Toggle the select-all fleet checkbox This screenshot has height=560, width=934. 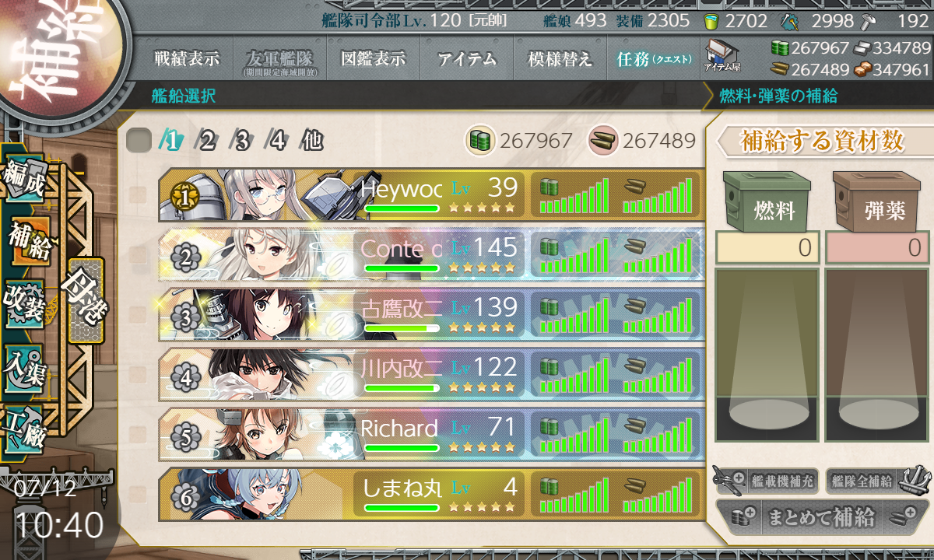point(139,141)
